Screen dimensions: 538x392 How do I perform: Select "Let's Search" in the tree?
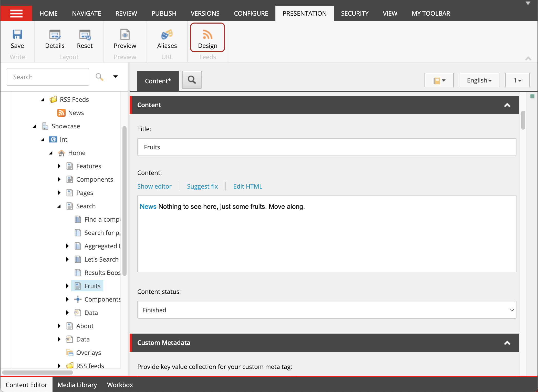tap(101, 259)
